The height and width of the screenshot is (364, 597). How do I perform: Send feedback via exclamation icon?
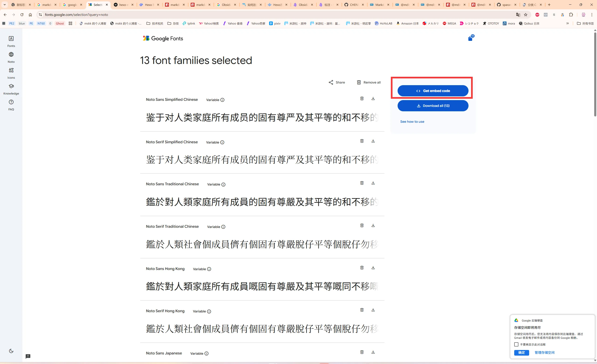coord(28,356)
